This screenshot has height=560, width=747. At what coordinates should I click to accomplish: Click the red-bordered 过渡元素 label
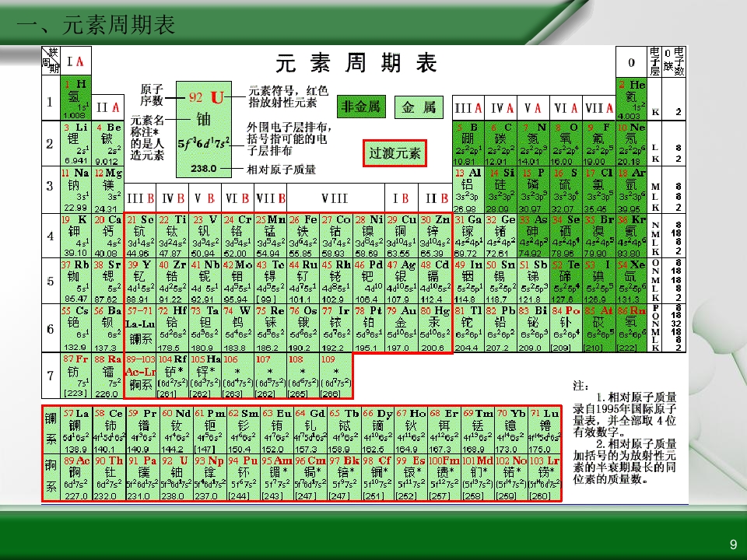point(395,153)
